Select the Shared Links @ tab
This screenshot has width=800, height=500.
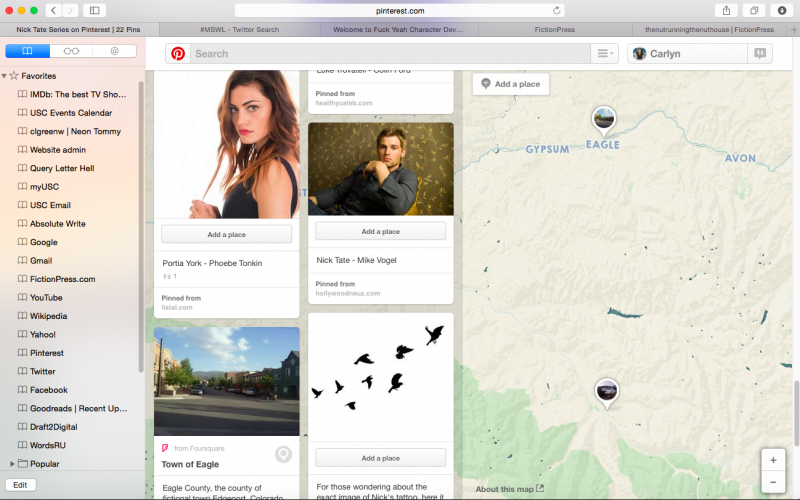click(x=115, y=51)
